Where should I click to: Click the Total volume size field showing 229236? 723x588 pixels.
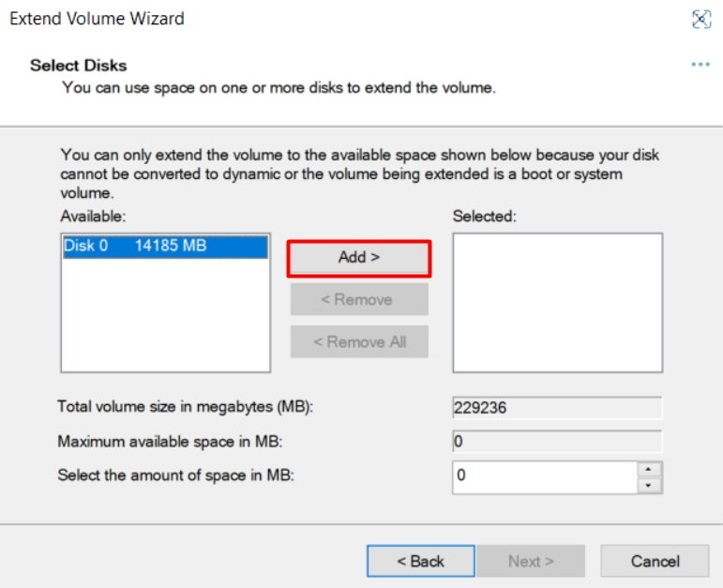557,408
